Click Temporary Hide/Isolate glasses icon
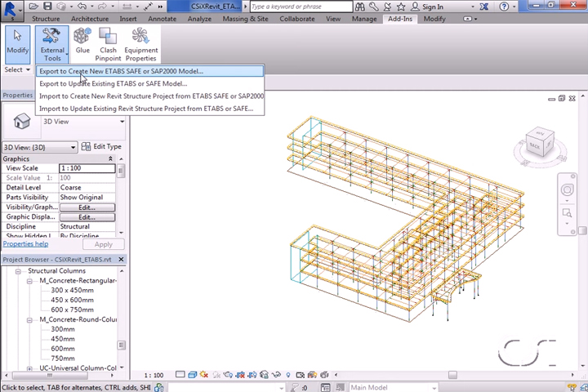 [276, 374]
